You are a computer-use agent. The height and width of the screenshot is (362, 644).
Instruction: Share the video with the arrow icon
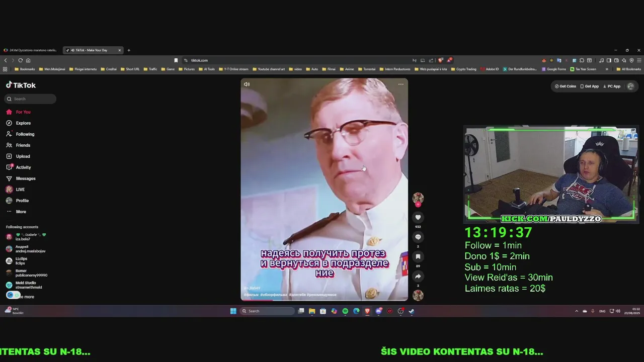pyautogui.click(x=418, y=276)
